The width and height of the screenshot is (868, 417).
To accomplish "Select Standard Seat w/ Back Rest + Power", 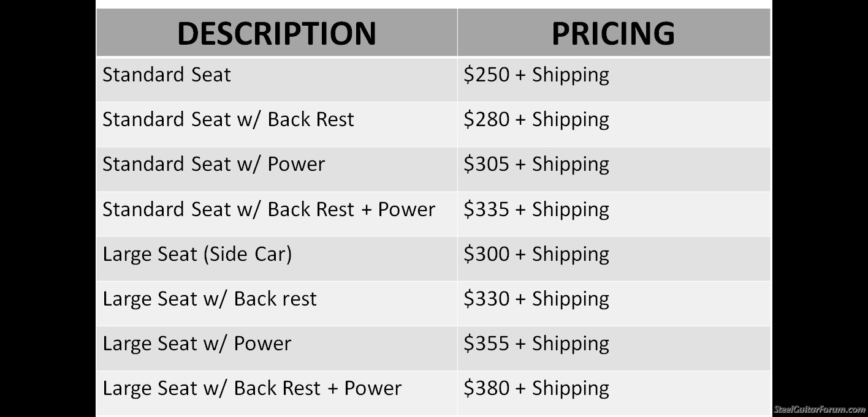I will tap(268, 209).
